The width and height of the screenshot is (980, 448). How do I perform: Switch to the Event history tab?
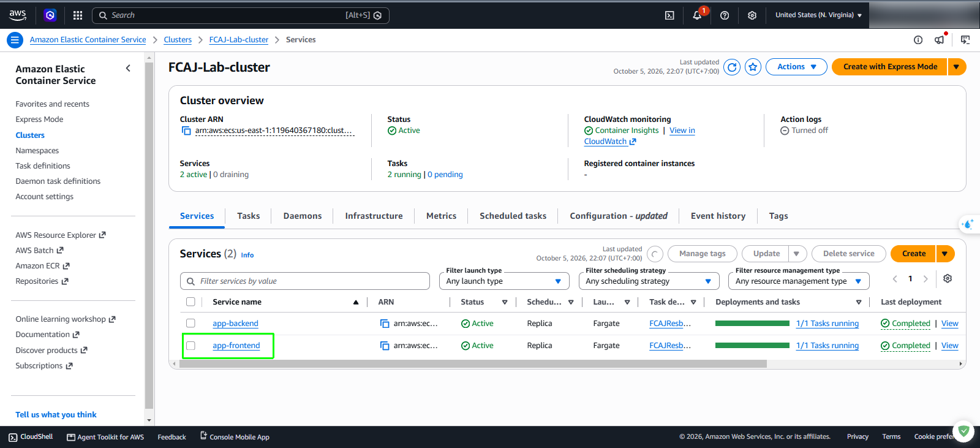pyautogui.click(x=718, y=216)
